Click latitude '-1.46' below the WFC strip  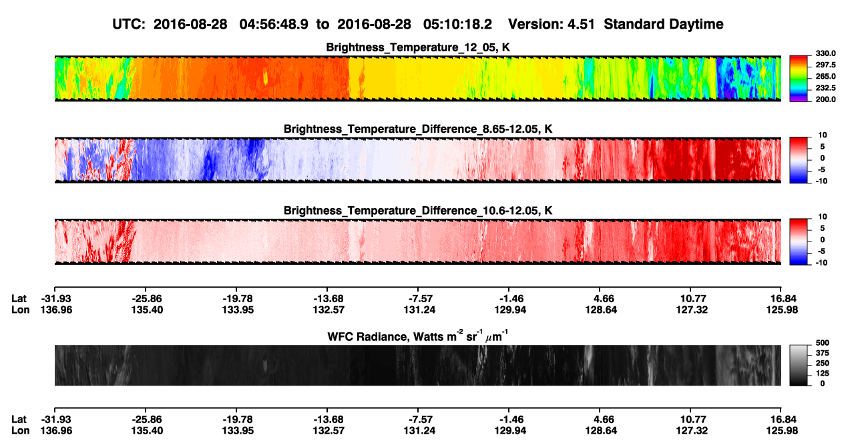(510, 419)
